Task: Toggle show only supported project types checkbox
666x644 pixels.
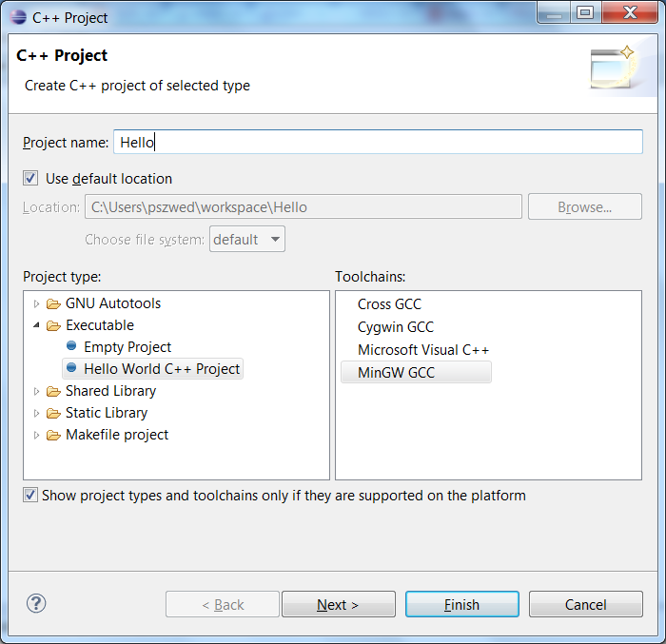Action: 31,496
